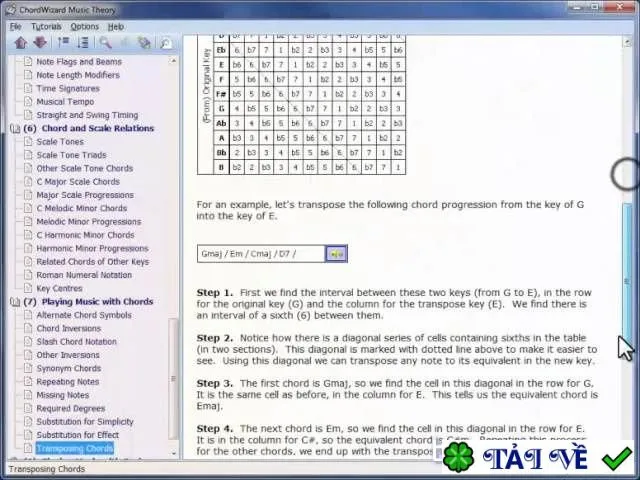
Task: Select Harmonic Minor Progressions topic
Action: (x=92, y=249)
